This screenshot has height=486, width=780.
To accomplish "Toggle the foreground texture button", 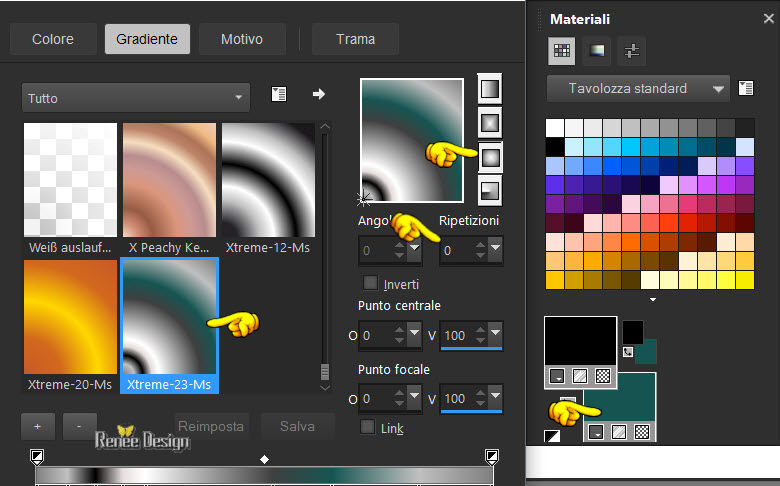I will tap(580, 376).
